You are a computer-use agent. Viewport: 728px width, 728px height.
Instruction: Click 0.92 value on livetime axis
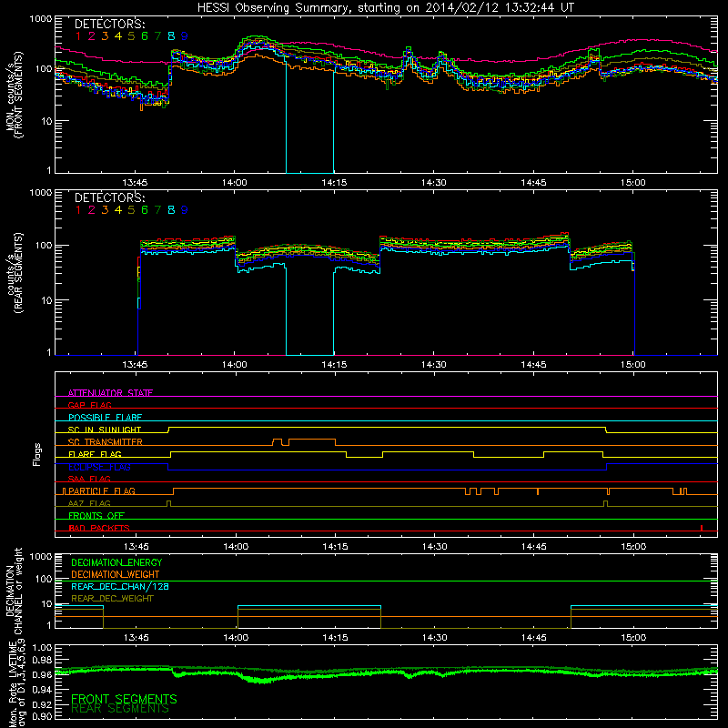(42, 704)
